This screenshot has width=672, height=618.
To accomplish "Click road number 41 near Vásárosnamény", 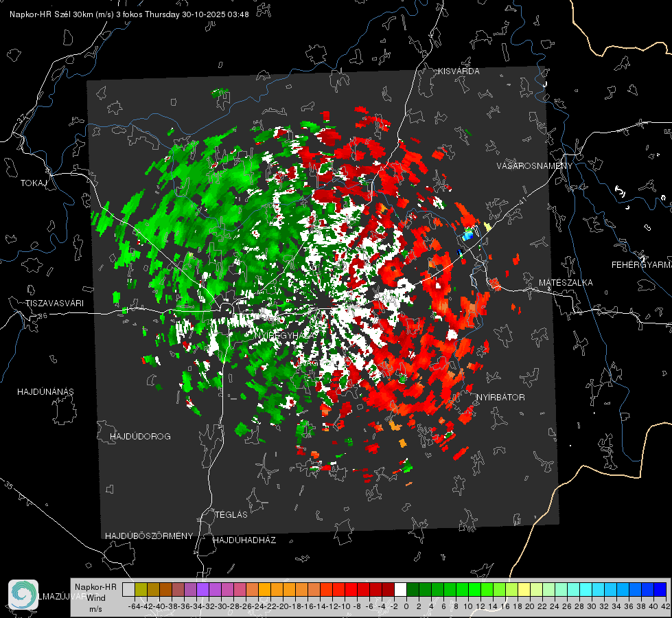I will pos(522,201).
